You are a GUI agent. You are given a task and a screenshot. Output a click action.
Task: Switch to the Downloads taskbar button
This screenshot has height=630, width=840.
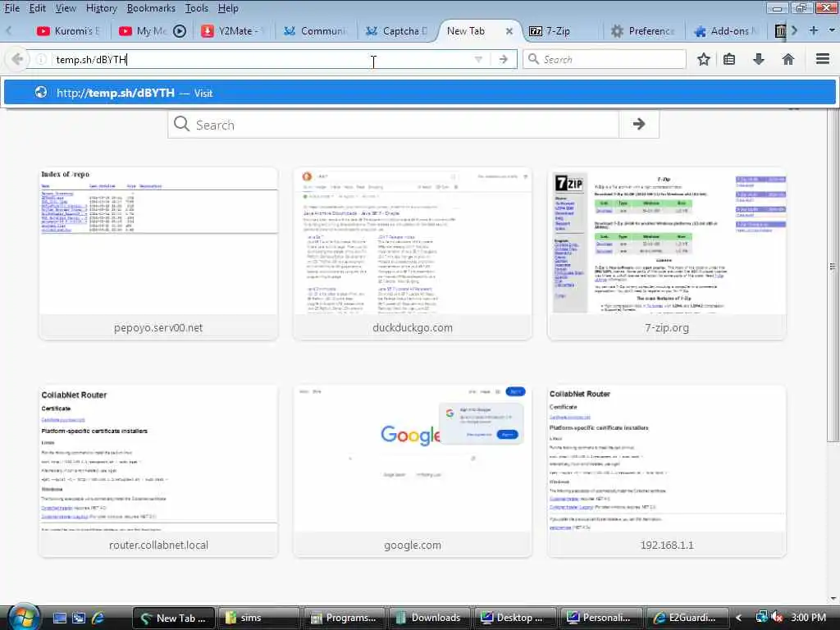[x=430, y=618]
